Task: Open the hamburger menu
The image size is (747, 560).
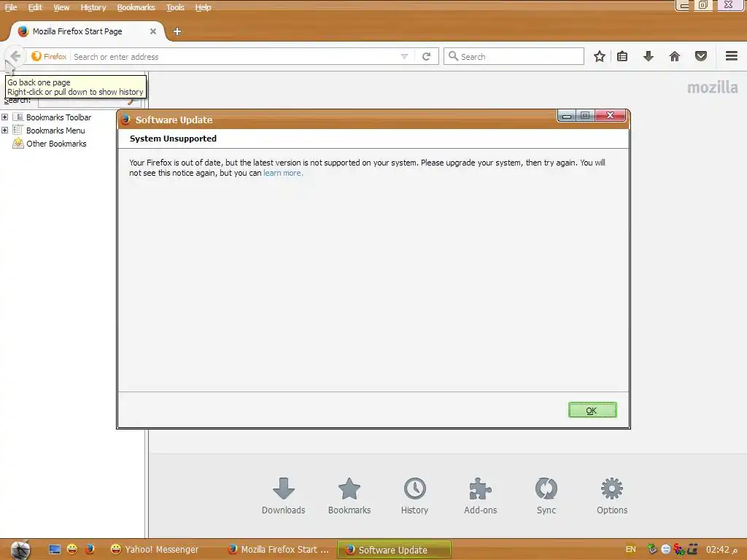Action: [731, 56]
